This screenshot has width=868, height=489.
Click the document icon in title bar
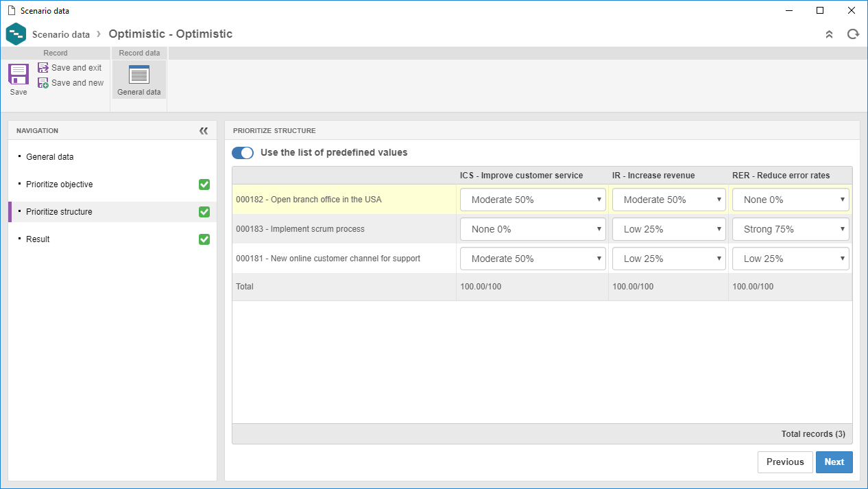click(x=11, y=10)
